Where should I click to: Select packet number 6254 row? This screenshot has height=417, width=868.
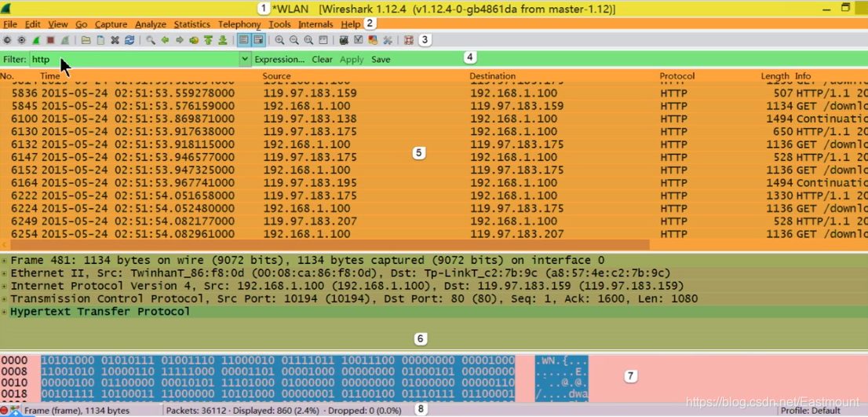434,234
